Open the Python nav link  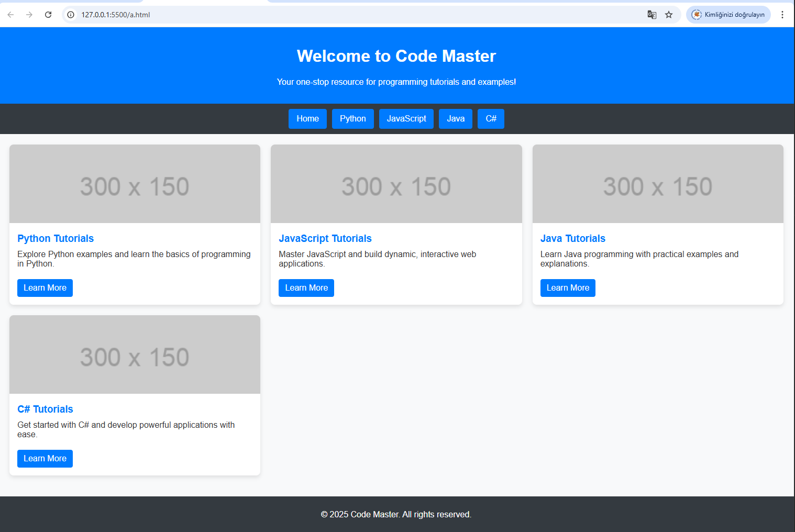(x=352, y=119)
